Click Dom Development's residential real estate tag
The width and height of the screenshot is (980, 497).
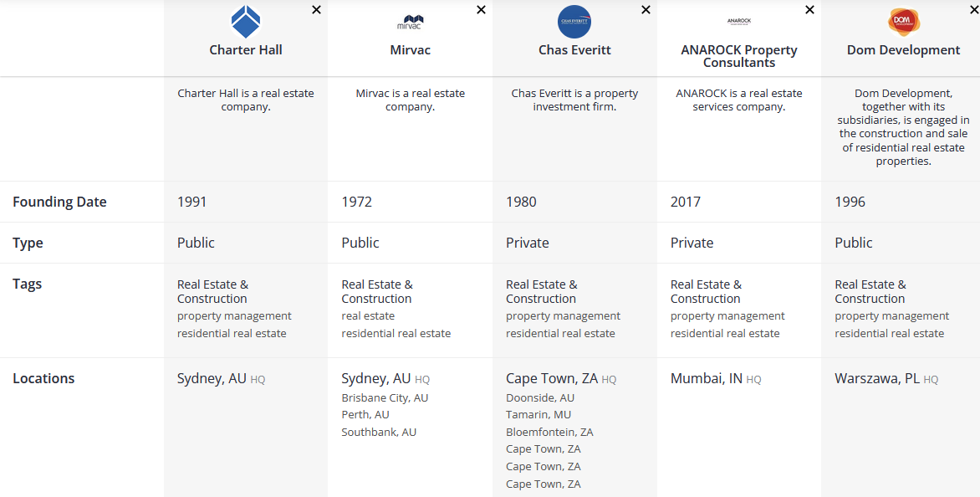889,334
